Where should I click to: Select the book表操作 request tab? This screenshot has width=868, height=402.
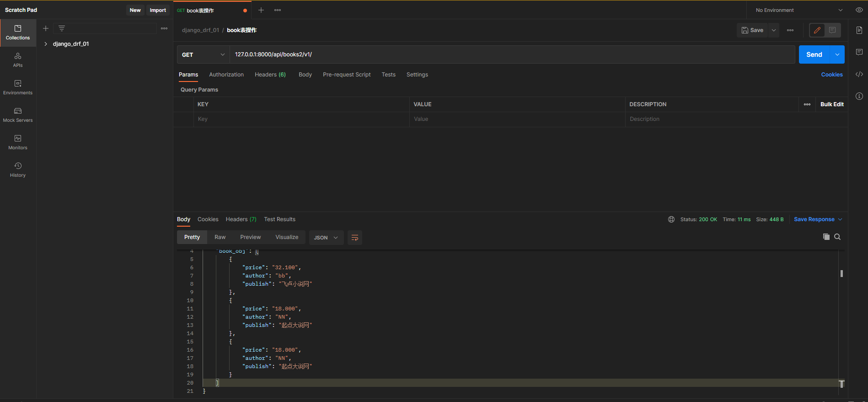pos(212,10)
